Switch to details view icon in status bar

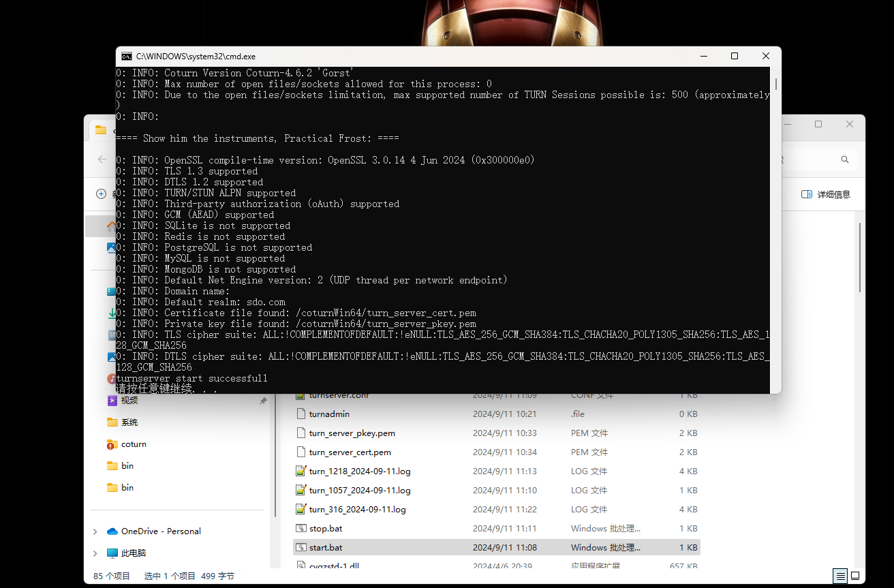coord(842,576)
